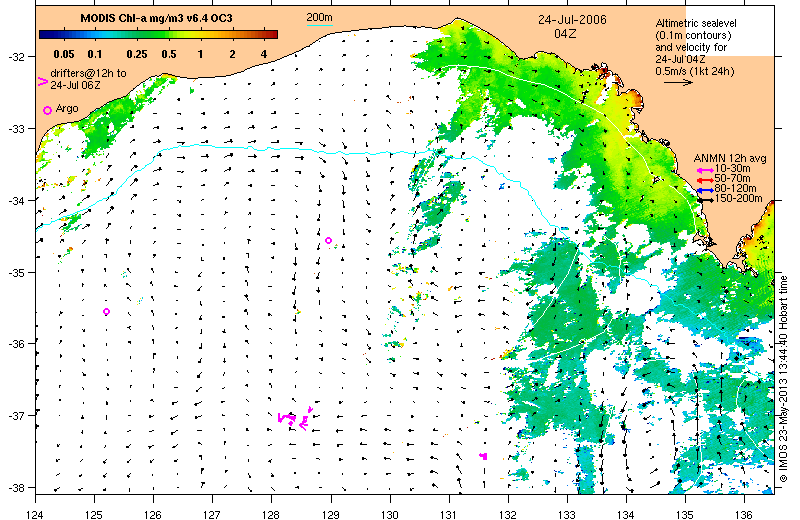
Task: Click the 'Altimetric sealevel' text
Action: [696, 23]
